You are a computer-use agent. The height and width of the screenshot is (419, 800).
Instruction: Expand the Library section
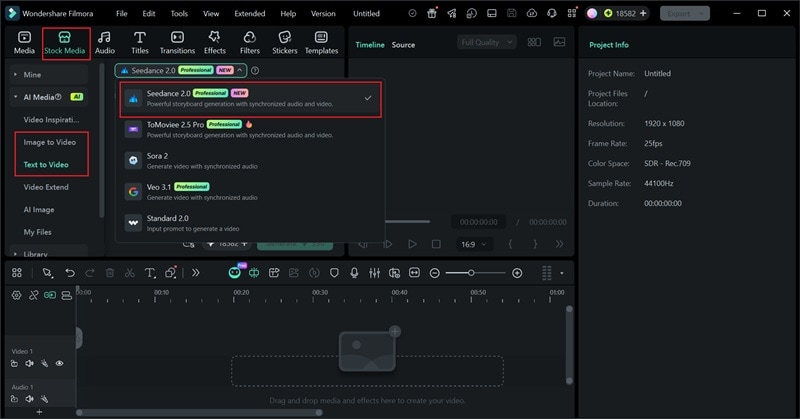coord(15,254)
